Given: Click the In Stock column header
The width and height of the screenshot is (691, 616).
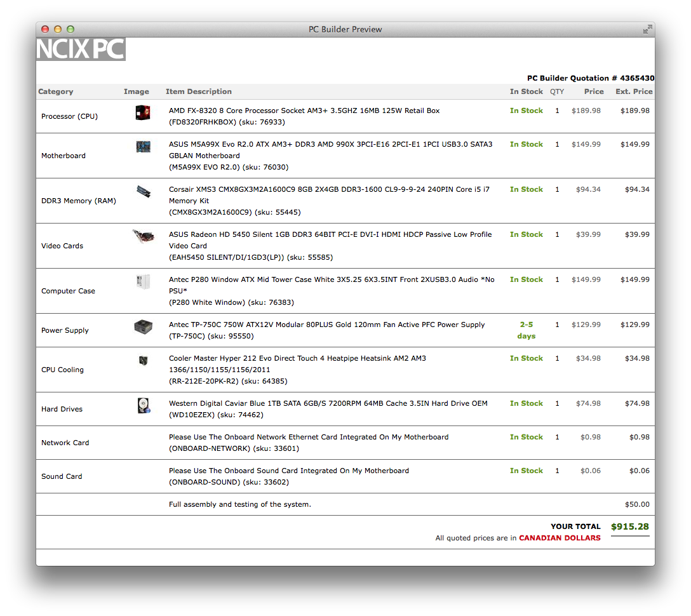Looking at the screenshot, I should click(526, 91).
